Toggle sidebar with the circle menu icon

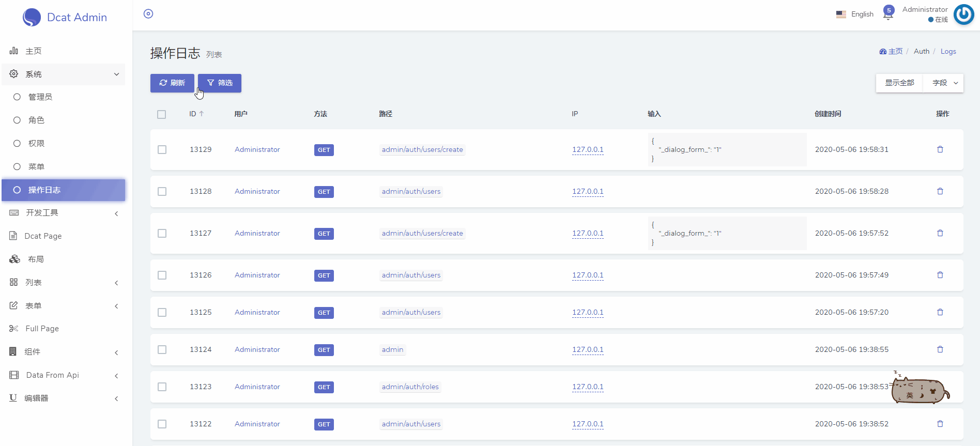click(x=148, y=14)
